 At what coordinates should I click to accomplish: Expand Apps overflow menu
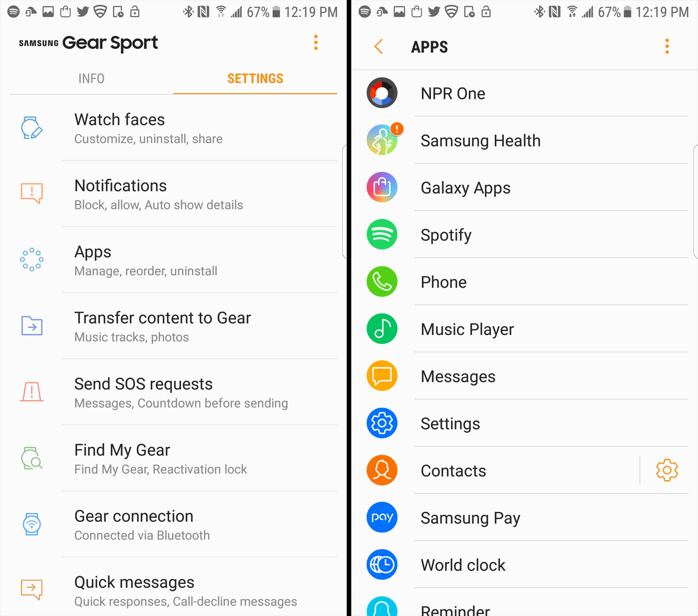[667, 44]
